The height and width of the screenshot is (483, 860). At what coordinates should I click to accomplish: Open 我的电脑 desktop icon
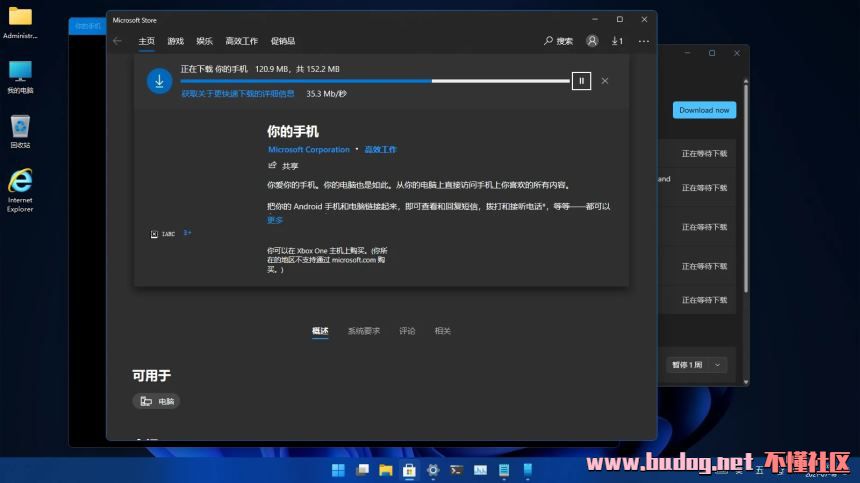pyautogui.click(x=20, y=77)
